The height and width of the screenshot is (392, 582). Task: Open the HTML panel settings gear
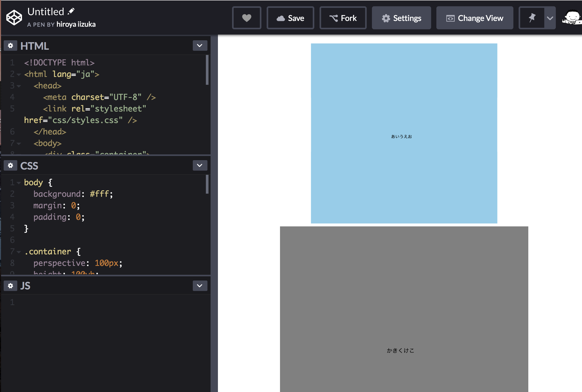pos(10,46)
